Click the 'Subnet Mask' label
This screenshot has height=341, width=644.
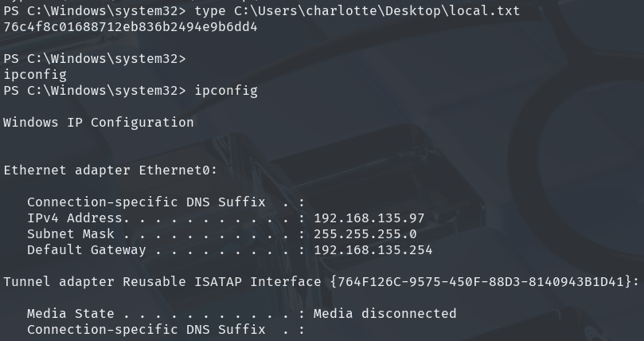(71, 234)
